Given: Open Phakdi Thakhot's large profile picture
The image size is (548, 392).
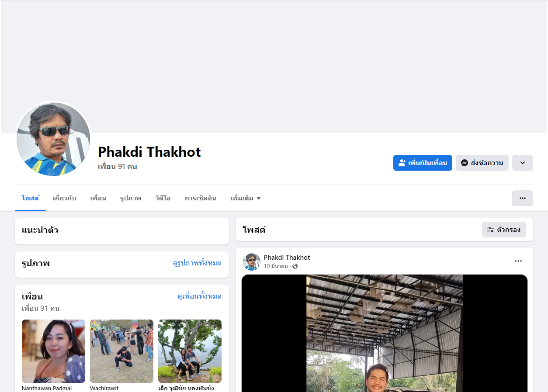Looking at the screenshot, I should (x=53, y=139).
